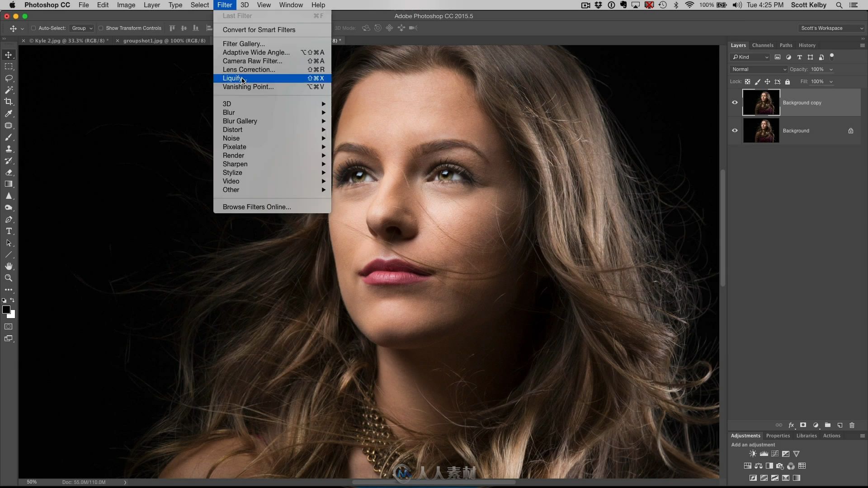Switch to groupshot1.jpg document tab
The width and height of the screenshot is (868, 488).
click(x=164, y=41)
